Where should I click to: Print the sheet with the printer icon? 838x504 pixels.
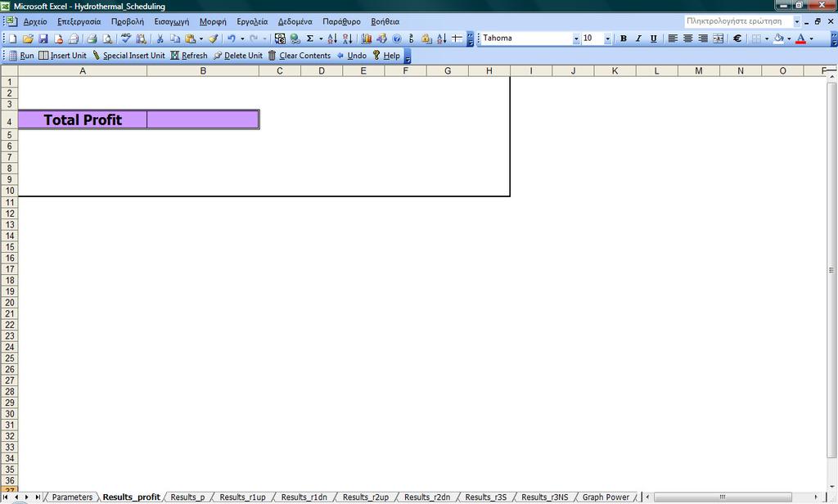(92, 38)
